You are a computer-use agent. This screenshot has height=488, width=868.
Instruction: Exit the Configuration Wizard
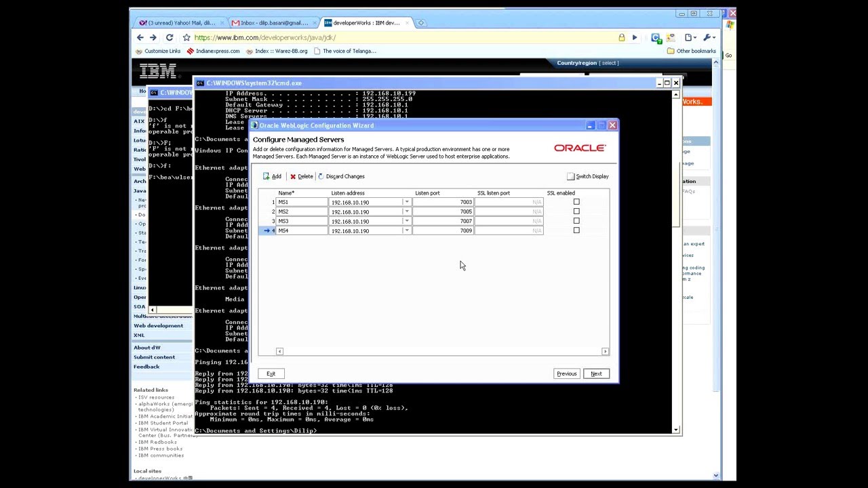click(271, 373)
